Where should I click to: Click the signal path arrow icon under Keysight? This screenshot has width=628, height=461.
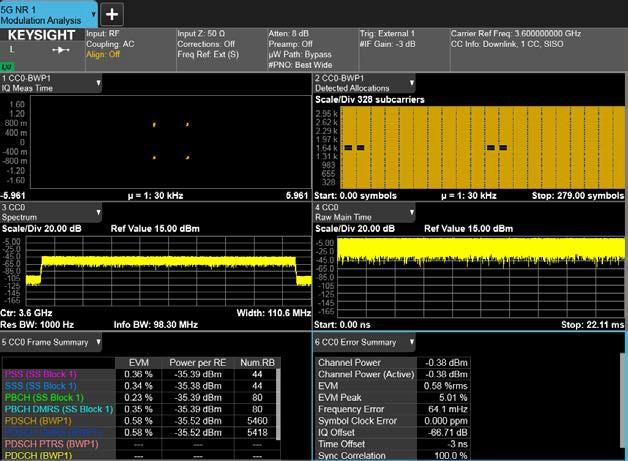coord(59,49)
